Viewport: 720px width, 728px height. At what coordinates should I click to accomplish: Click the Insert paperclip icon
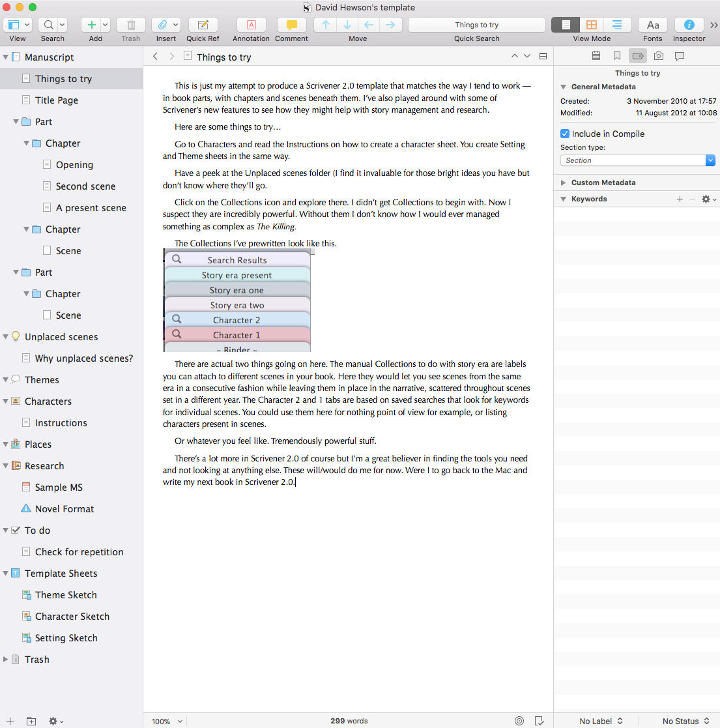[x=162, y=25]
